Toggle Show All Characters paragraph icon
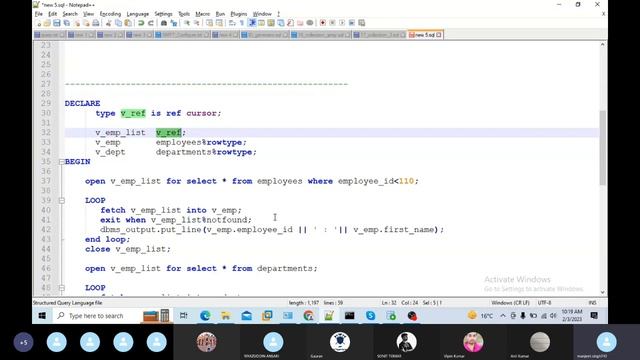Viewport: 640px width, 360px height. tap(242, 23)
